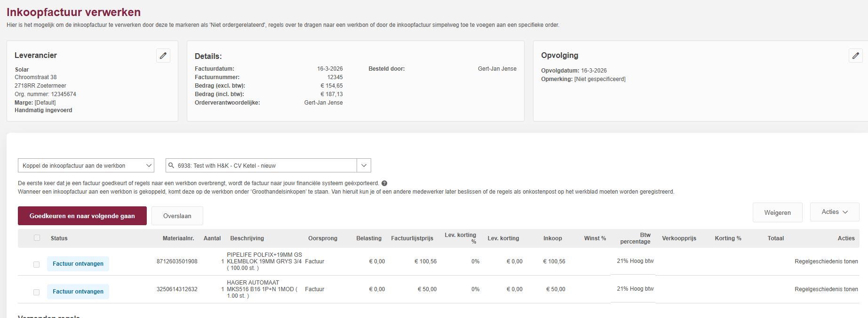Open the Acties dropdown menu
This screenshot has height=318, width=868.
click(x=834, y=212)
